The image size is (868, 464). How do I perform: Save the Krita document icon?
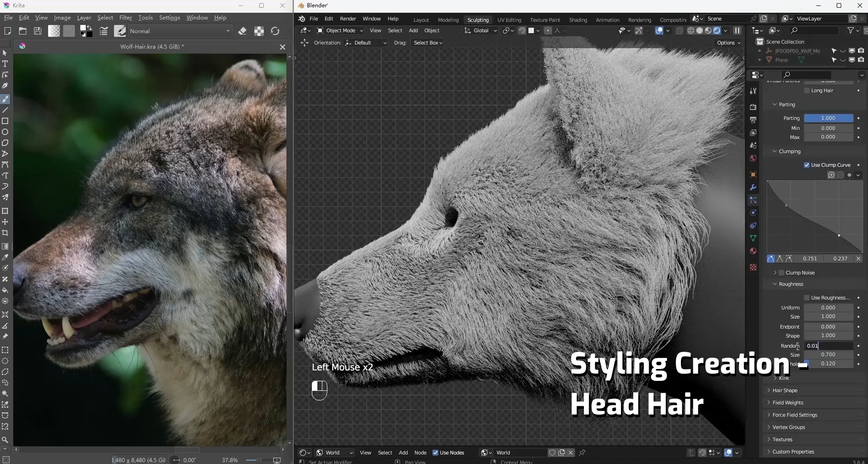(x=38, y=31)
